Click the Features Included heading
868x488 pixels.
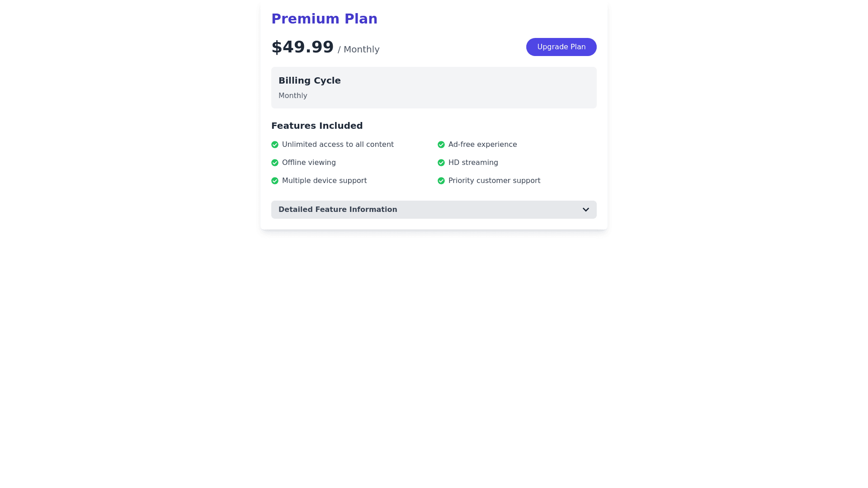(317, 126)
